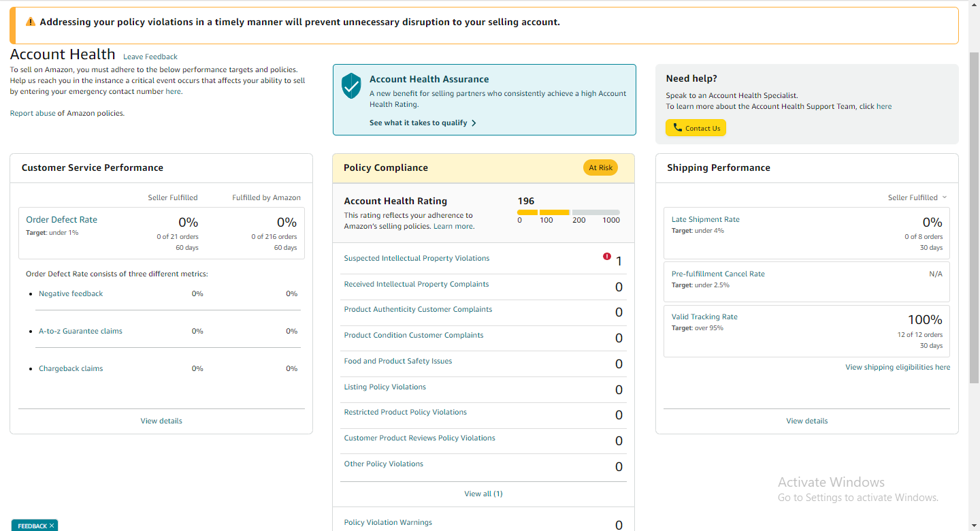This screenshot has width=980, height=531.
Task: Click the warning triangle icon in the banner
Action: point(31,22)
